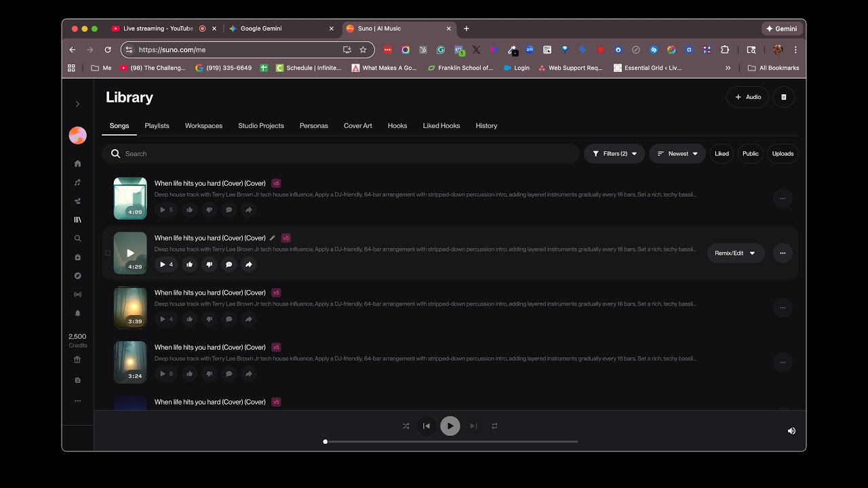Like the 4:09 song with thumbs up

click(190, 209)
